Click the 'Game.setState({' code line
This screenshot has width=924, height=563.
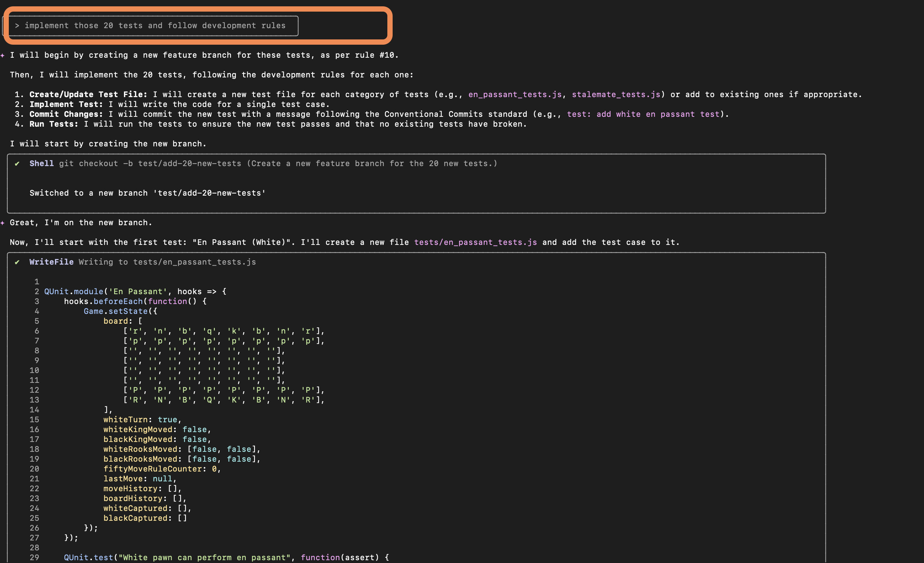click(120, 311)
